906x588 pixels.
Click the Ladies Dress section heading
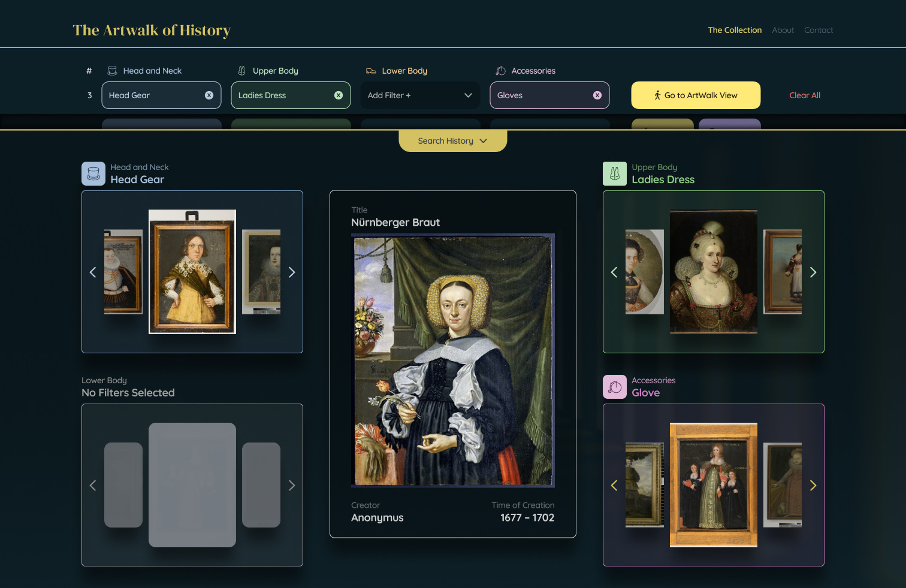click(663, 180)
